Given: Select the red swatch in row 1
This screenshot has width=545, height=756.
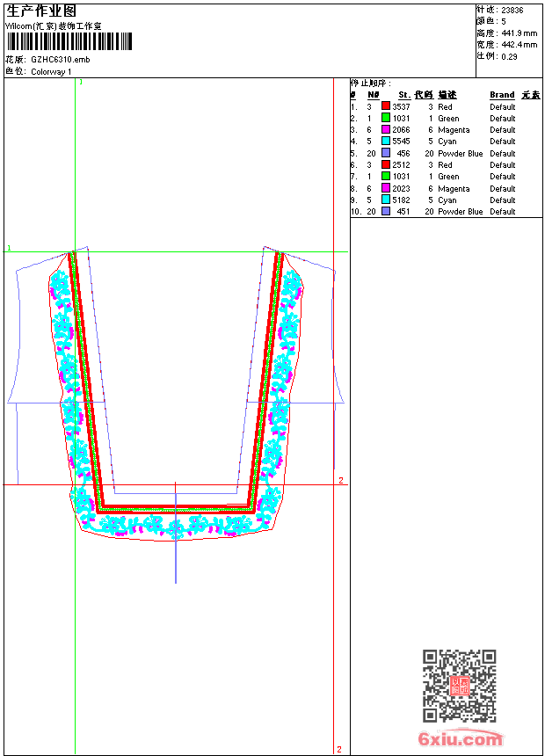Looking at the screenshot, I should pyautogui.click(x=386, y=106).
